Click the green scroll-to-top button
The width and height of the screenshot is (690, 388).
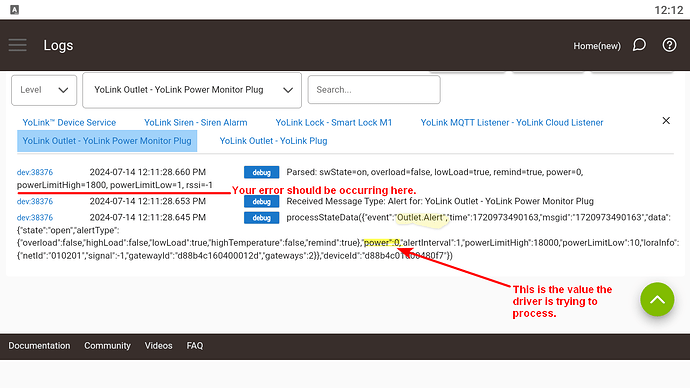point(657,300)
